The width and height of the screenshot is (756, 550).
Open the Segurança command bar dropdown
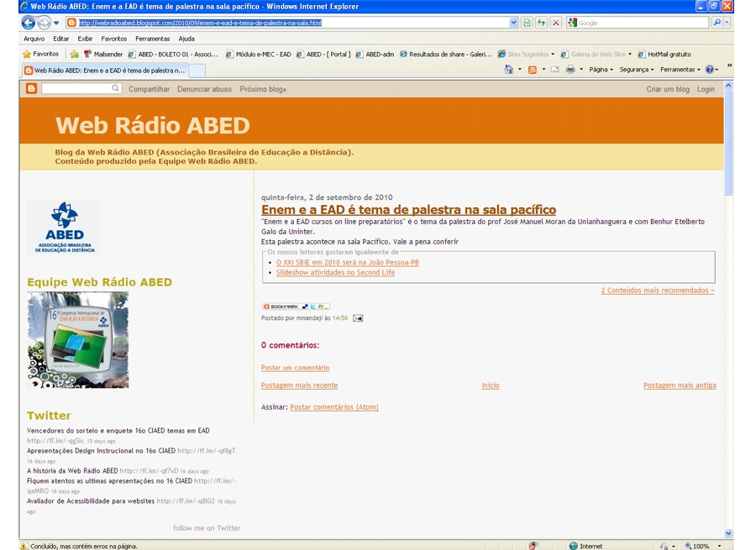[x=637, y=70]
